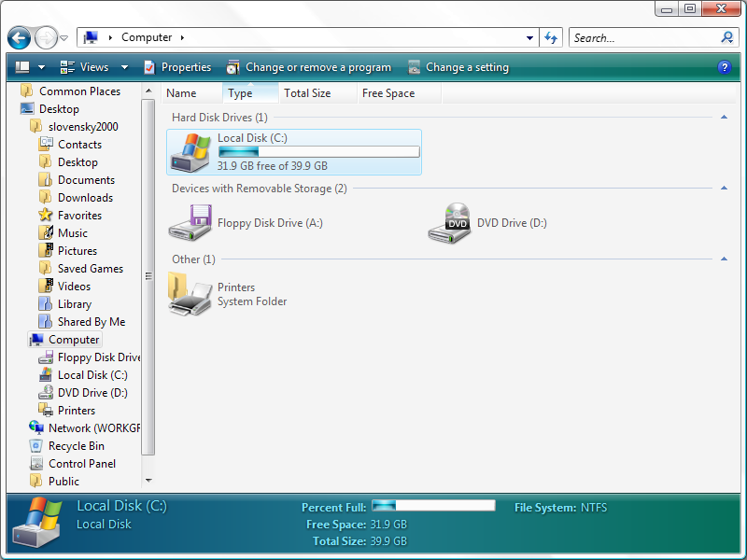
Task: Click the folder tree scroll down arrow
Action: click(148, 481)
